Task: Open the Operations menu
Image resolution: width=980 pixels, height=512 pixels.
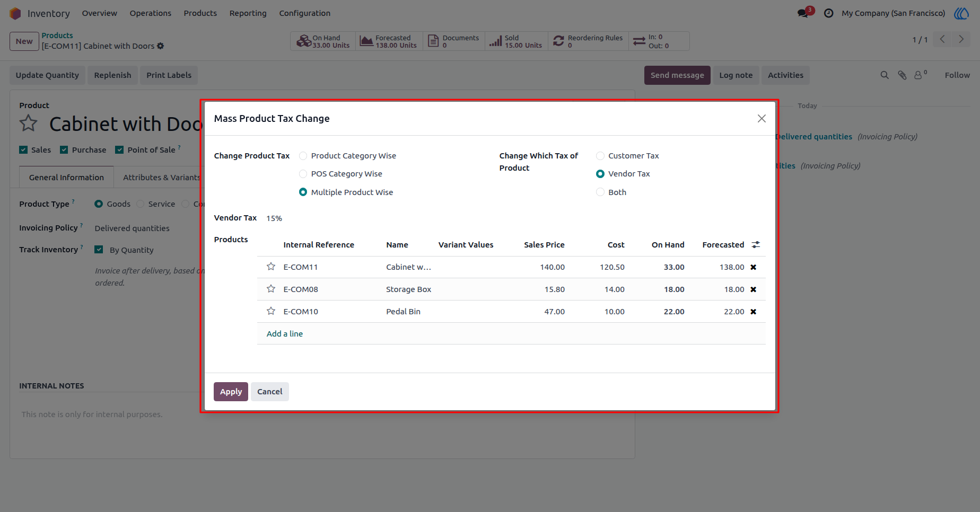Action: pyautogui.click(x=151, y=13)
